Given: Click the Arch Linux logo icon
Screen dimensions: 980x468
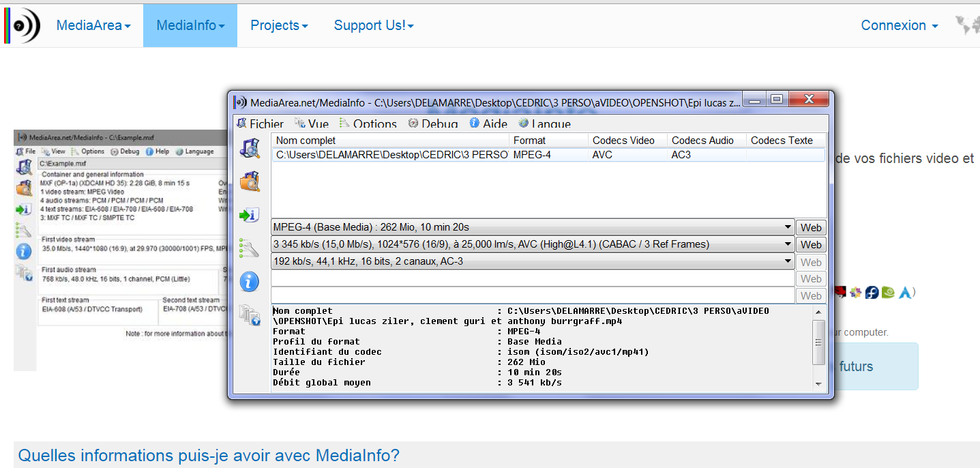Looking at the screenshot, I should coord(905,293).
